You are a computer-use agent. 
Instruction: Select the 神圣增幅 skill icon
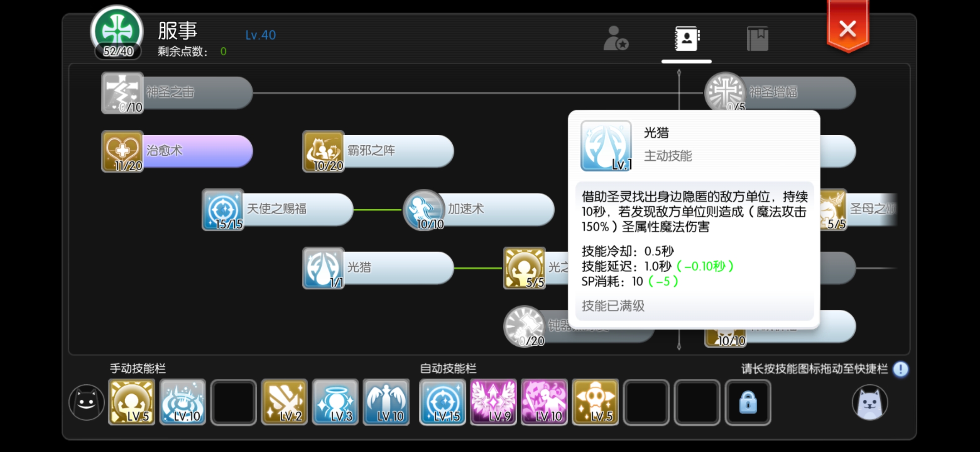point(725,91)
